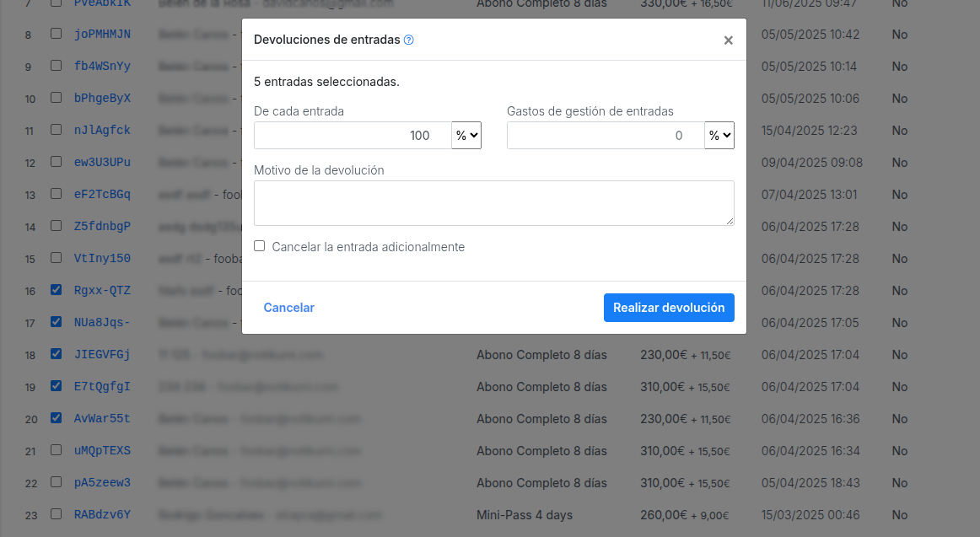Click the Gastos de gestión de entradas field

[606, 136]
